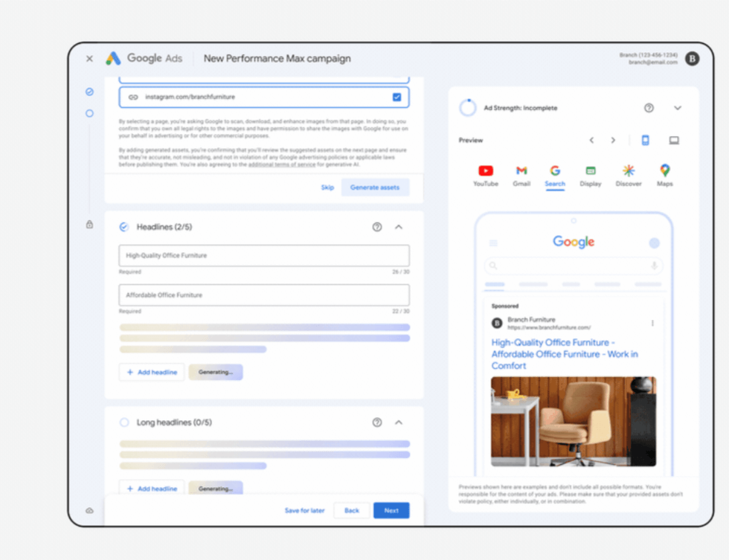Click the link icon beside instagram.com/branchfurniture
The width and height of the screenshot is (729, 560).
133,97
